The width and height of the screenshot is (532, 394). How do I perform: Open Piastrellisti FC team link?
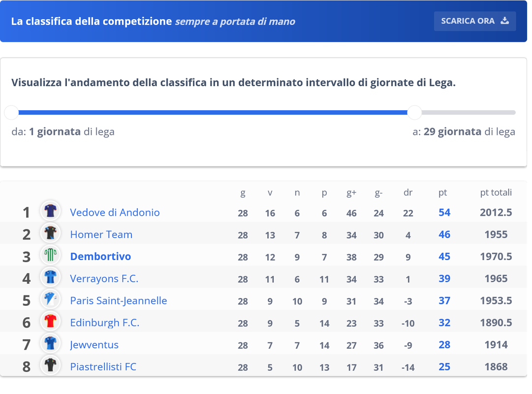pyautogui.click(x=103, y=367)
